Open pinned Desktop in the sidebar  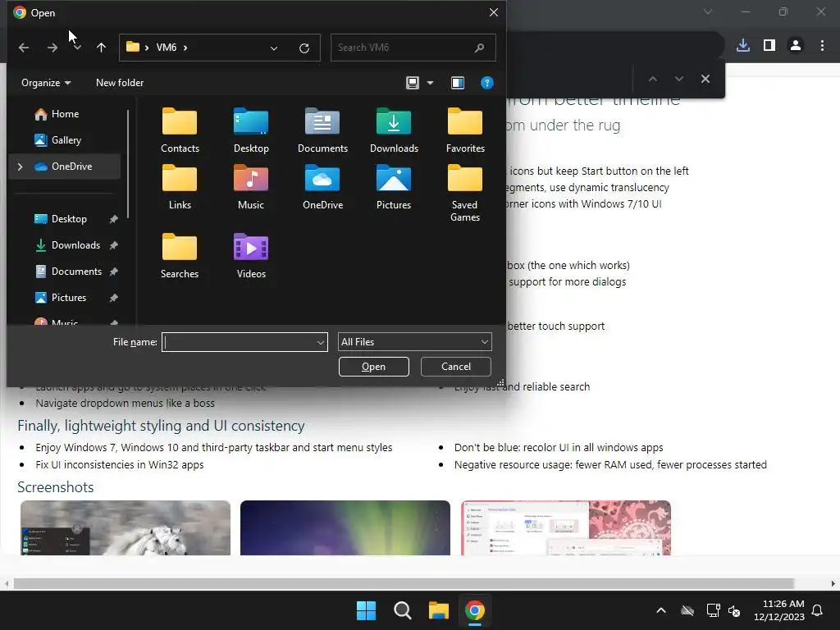coord(69,218)
